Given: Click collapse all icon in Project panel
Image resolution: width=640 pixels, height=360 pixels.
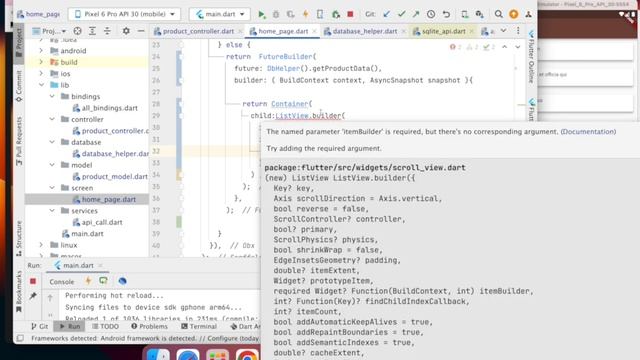Looking at the screenshot, I should coord(107,31).
